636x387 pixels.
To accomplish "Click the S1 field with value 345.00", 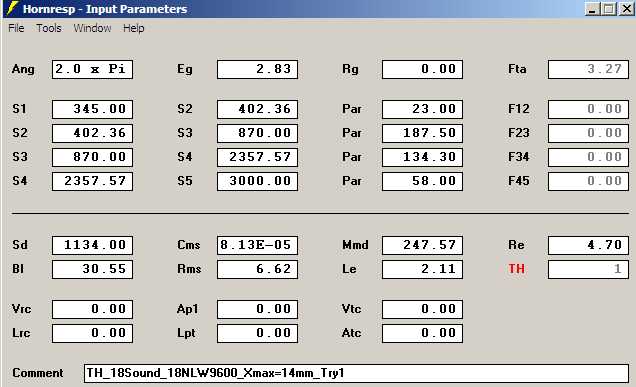I will 92,109.
